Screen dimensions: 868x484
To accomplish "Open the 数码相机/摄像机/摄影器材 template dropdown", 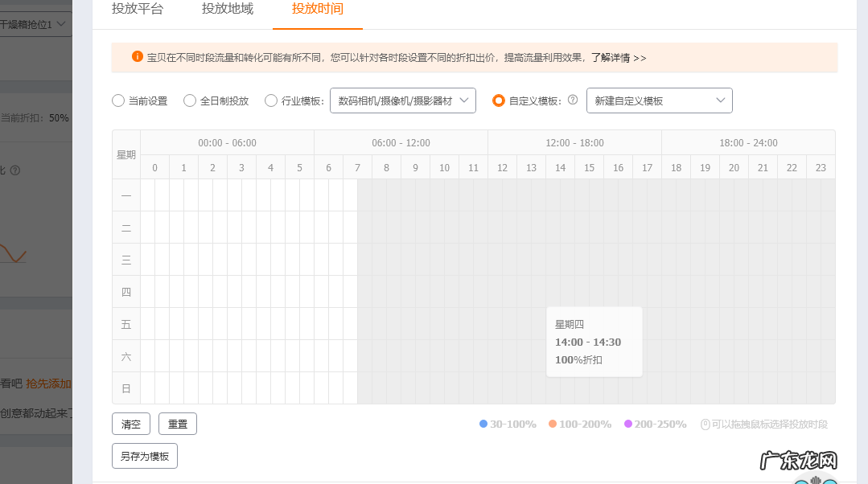I will coord(402,100).
